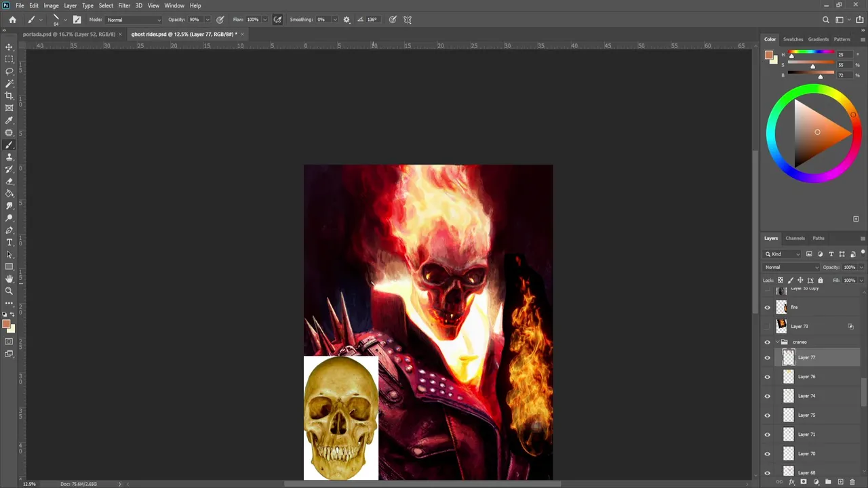
Task: Open the layer blend mode dropdown
Action: pyautogui.click(x=791, y=267)
